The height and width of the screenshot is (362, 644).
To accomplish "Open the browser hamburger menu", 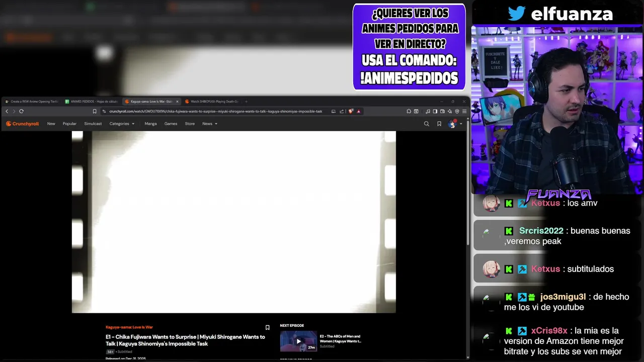I will click(x=464, y=111).
